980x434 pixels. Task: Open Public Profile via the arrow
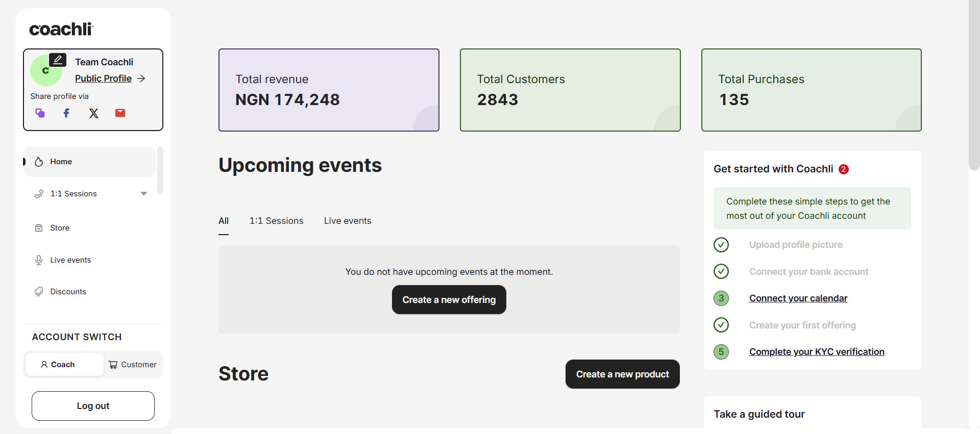[x=141, y=79]
